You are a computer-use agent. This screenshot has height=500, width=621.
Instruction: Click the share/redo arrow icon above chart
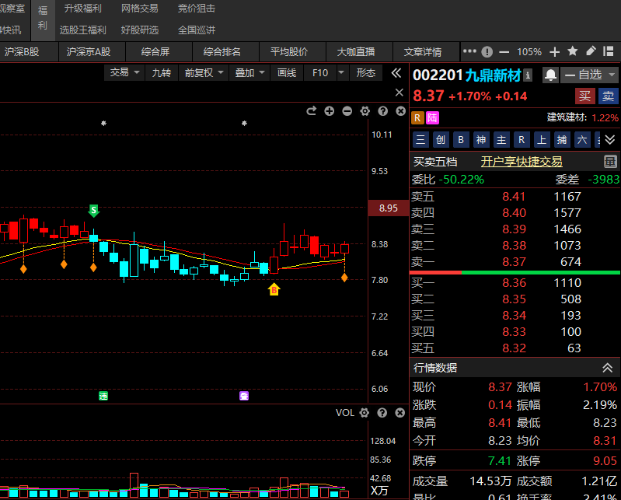311,111
